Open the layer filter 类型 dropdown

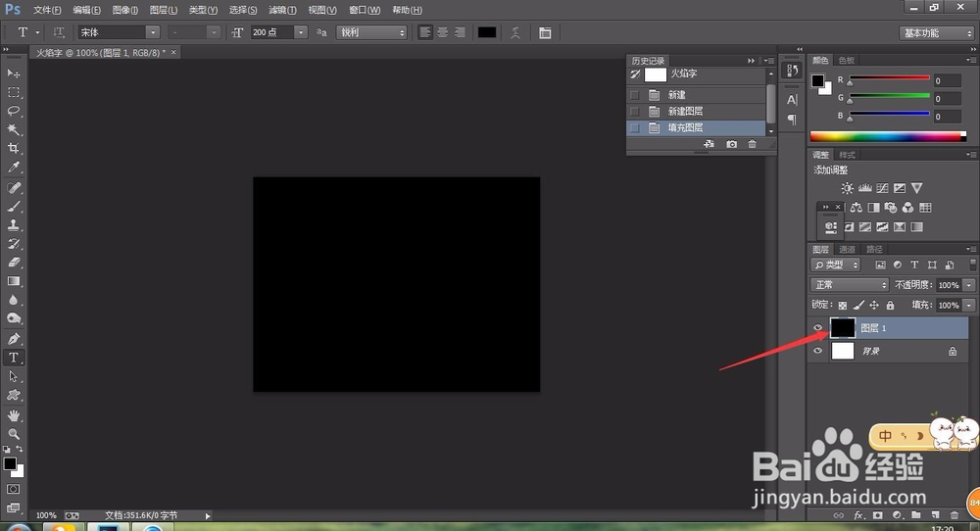(x=836, y=265)
